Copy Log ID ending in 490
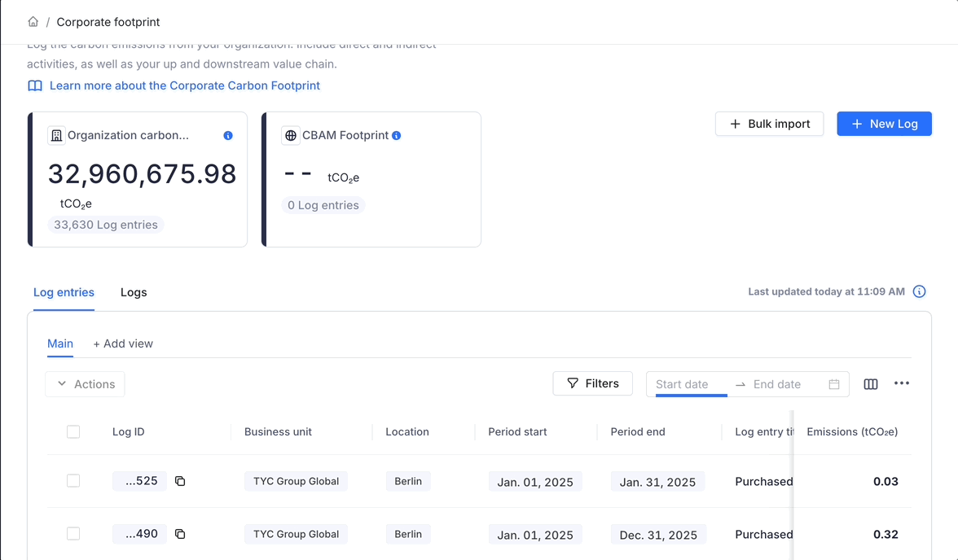Image resolution: width=958 pixels, height=560 pixels. click(180, 534)
